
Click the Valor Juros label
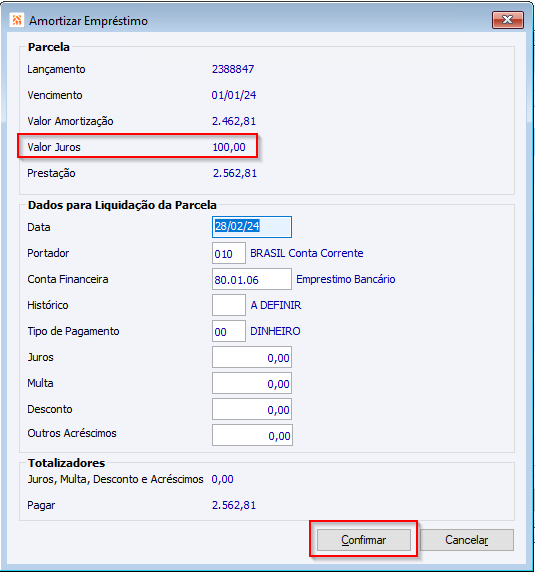tap(54, 147)
